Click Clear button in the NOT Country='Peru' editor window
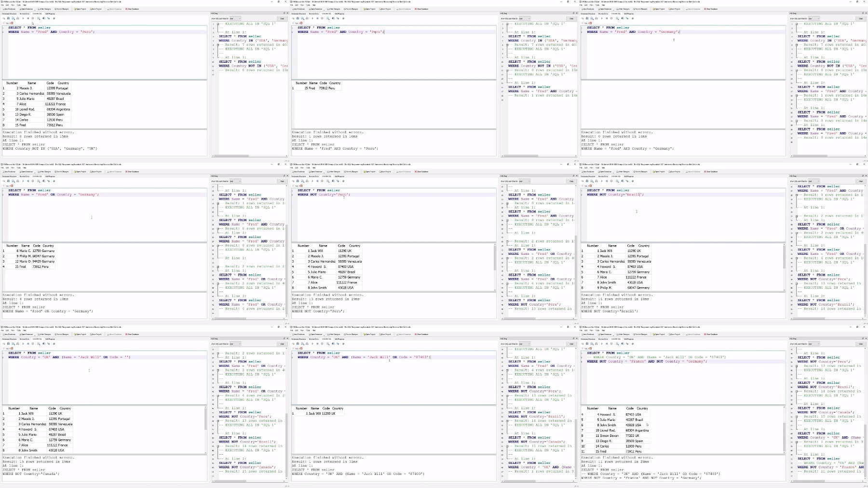This screenshot has width=868, height=488. click(x=571, y=181)
